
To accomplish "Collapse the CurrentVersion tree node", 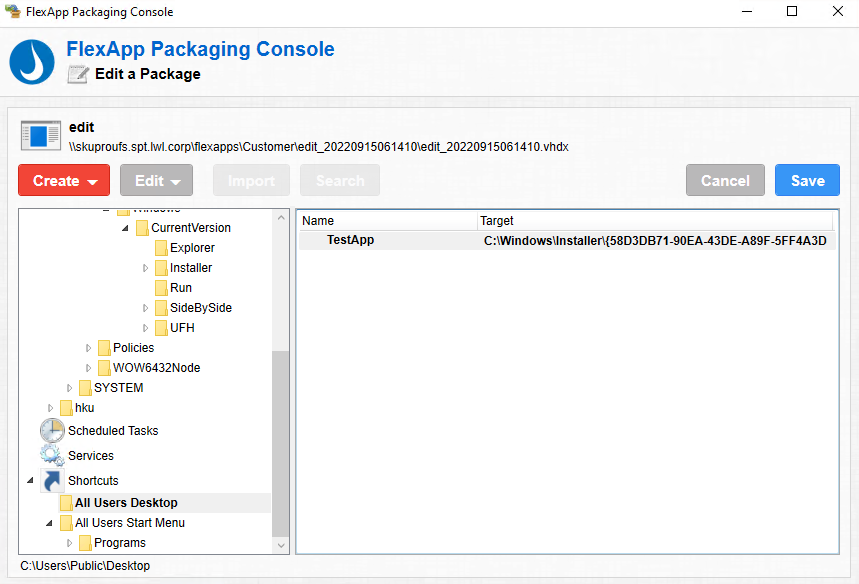I will 125,228.
